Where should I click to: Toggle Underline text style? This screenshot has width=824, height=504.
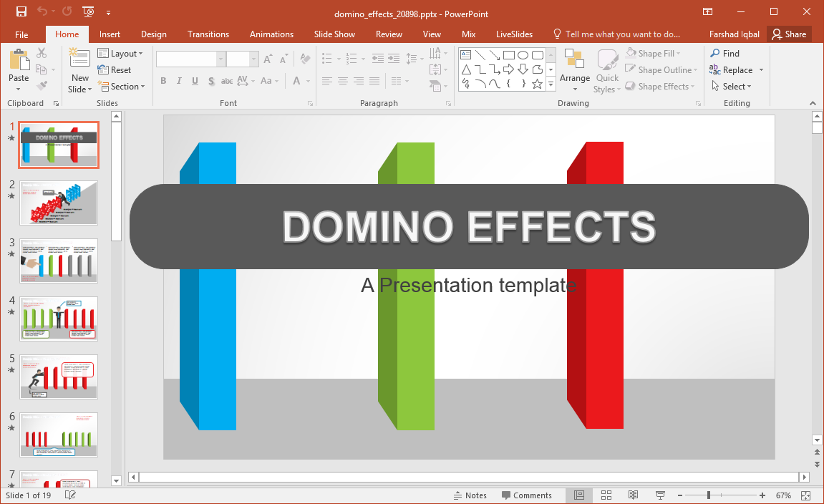195,82
